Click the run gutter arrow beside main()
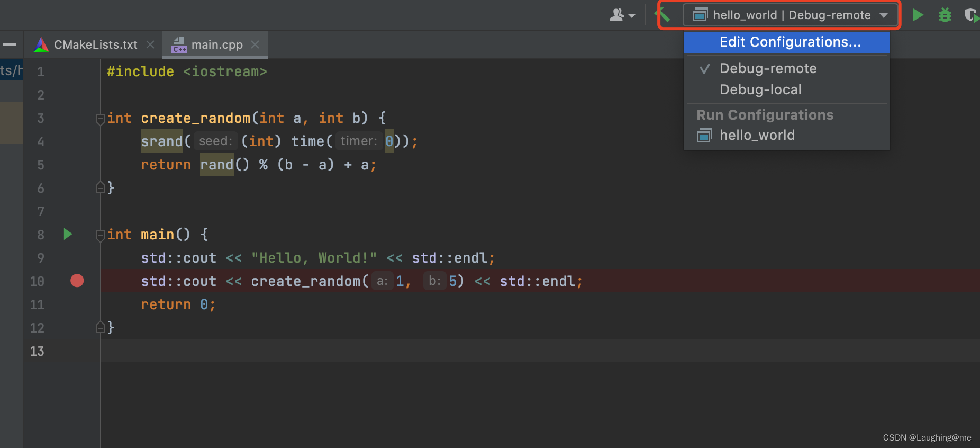 [x=68, y=234]
